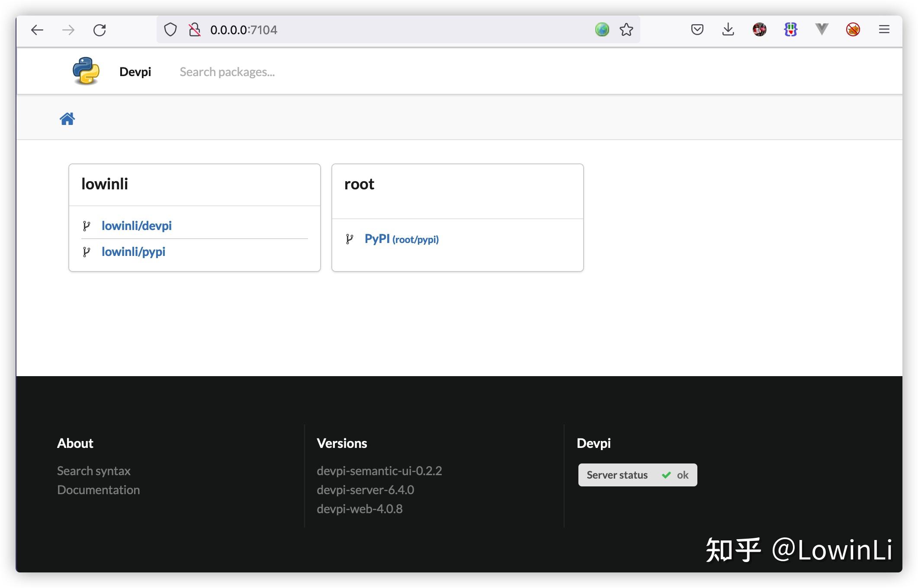Select the Devpi title in the header
918x588 pixels.
[135, 71]
